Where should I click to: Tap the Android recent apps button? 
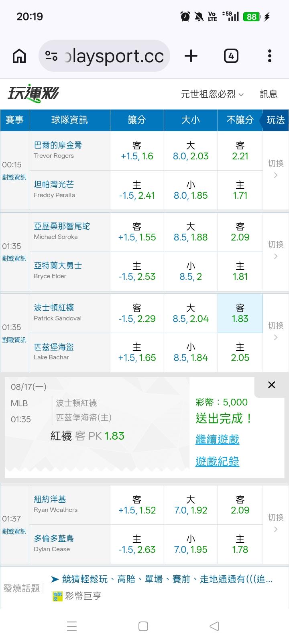tap(72, 626)
